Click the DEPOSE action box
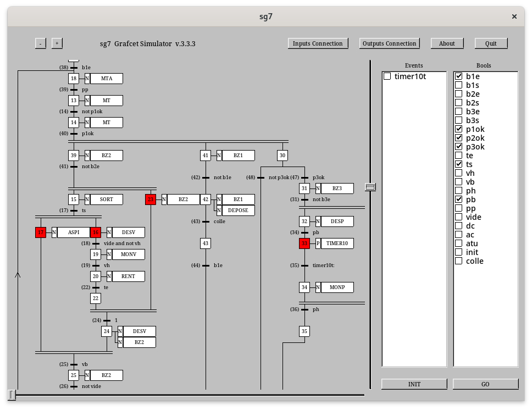This screenshot has width=532, height=410. 238,210
